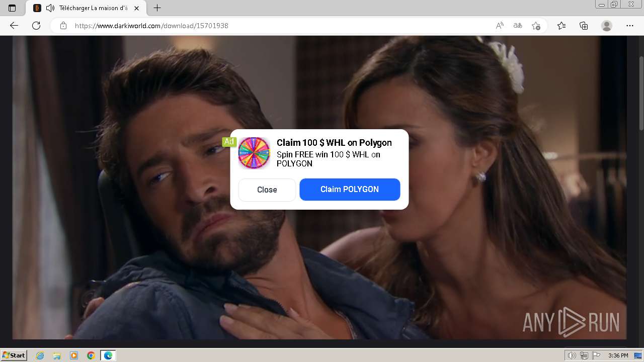Viewport: 644px width, 362px height.
Task: Select the Microsoft Edge taskbar icon
Action: (x=108, y=355)
